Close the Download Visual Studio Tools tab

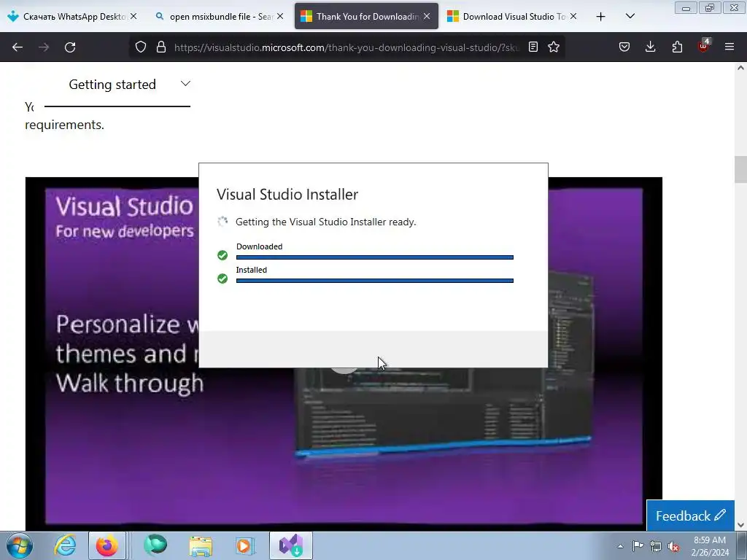(x=573, y=17)
